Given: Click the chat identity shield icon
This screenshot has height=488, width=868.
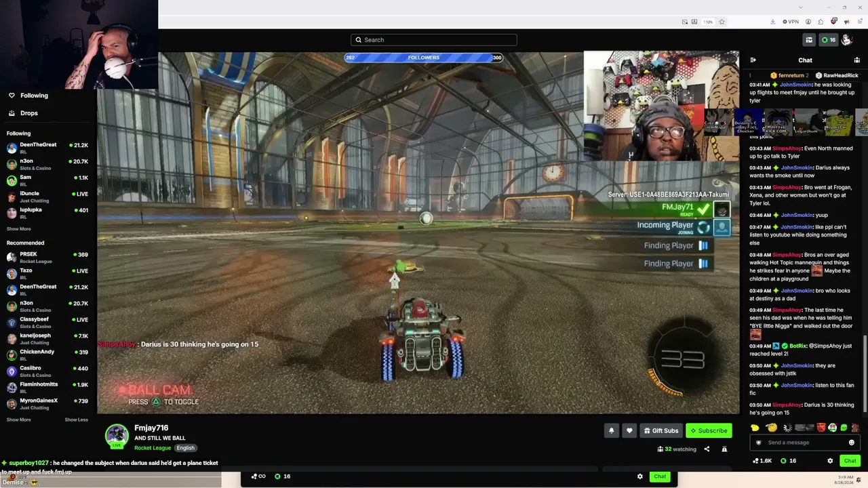Looking at the screenshot, I should click(759, 443).
